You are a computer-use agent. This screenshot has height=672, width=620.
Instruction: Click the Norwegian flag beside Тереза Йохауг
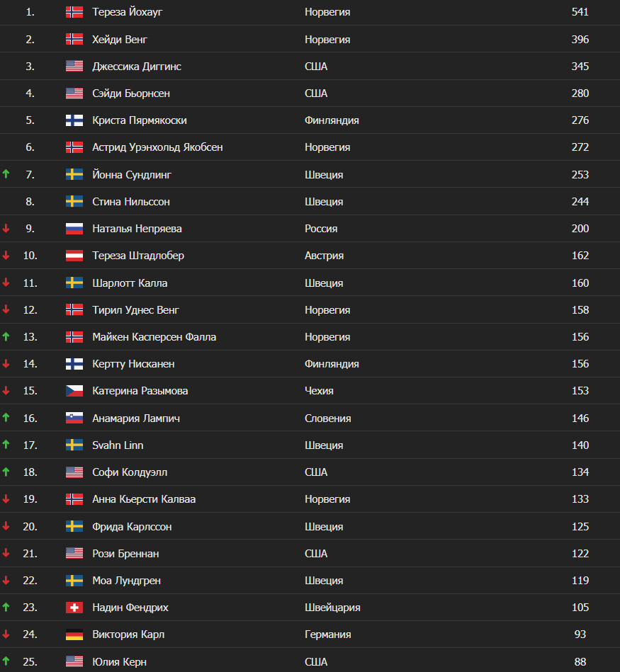[x=74, y=12]
